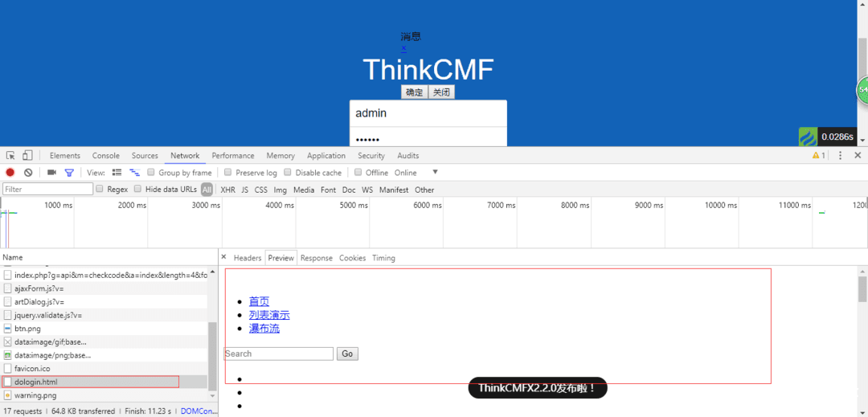868x417 pixels.
Task: Focus the network Filter text field
Action: pos(47,189)
